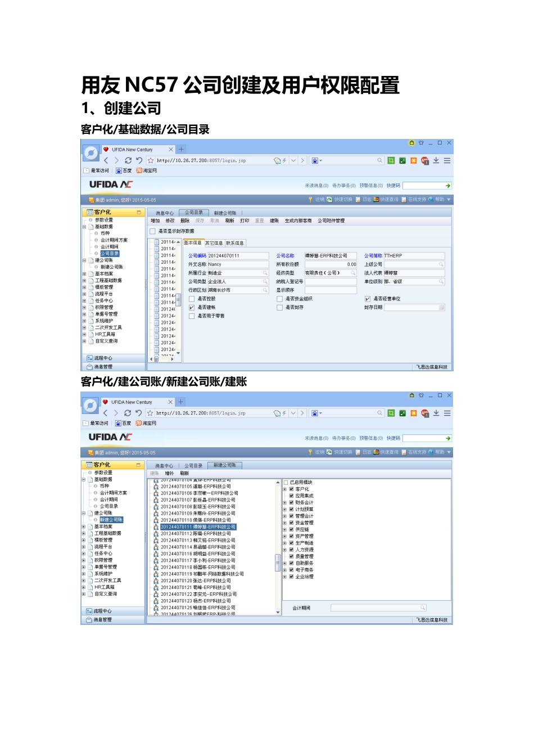Open hamburger menu in 公司目录 screenshot browser
534x756 pixels.
[x=447, y=160]
